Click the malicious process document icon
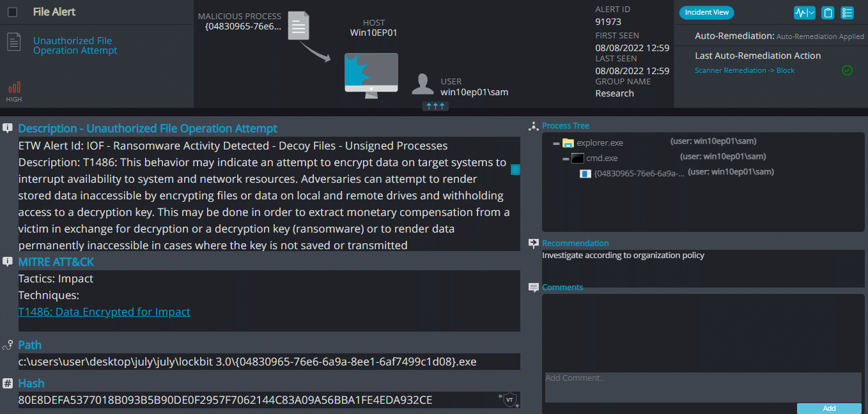The image size is (868, 414). (298, 27)
